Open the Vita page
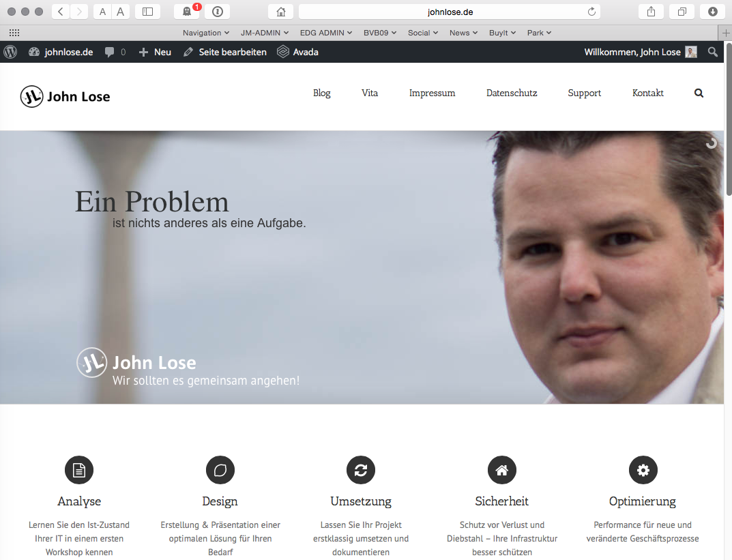The image size is (732, 560). click(370, 93)
